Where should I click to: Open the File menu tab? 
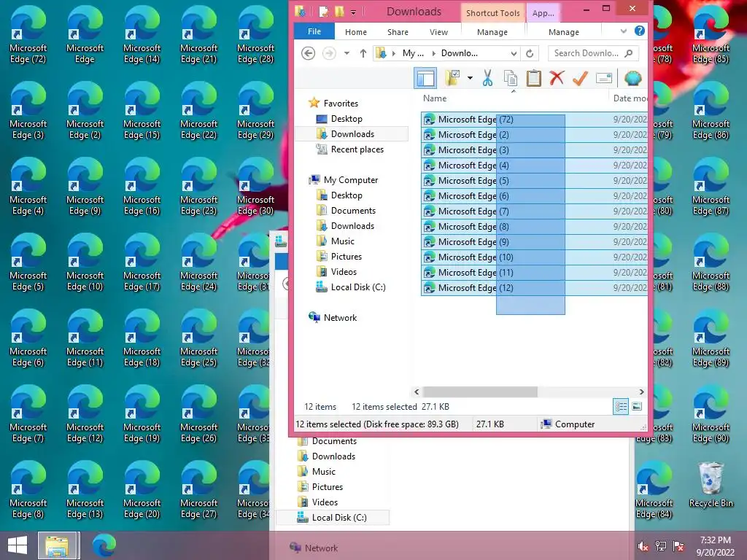(x=314, y=31)
